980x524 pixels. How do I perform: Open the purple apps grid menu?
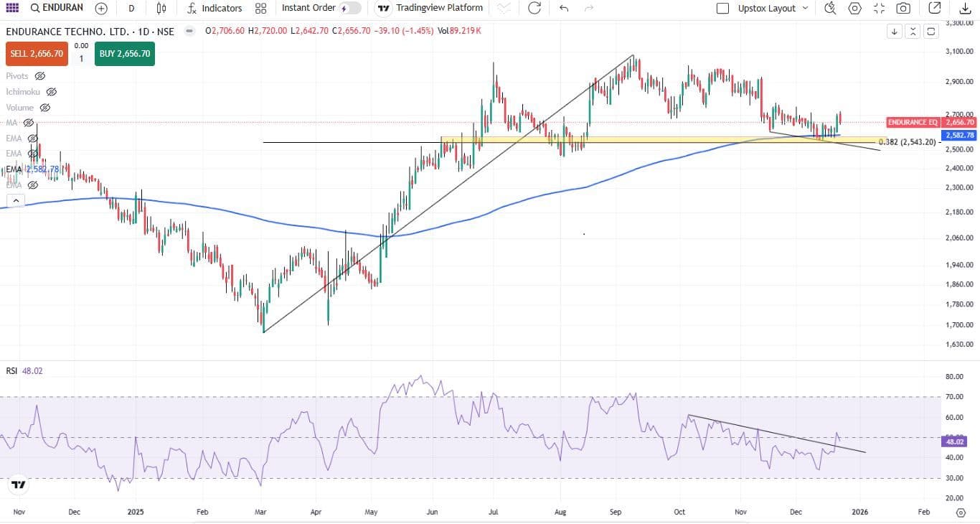point(12,8)
